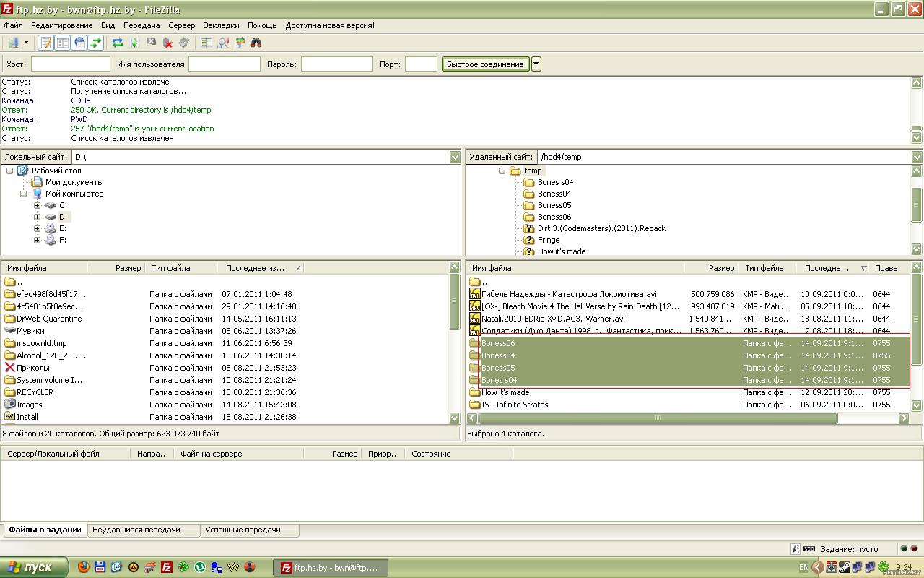Screen dimensions: 924x578
Task: Sort local files by Размер column
Action: coord(115,268)
